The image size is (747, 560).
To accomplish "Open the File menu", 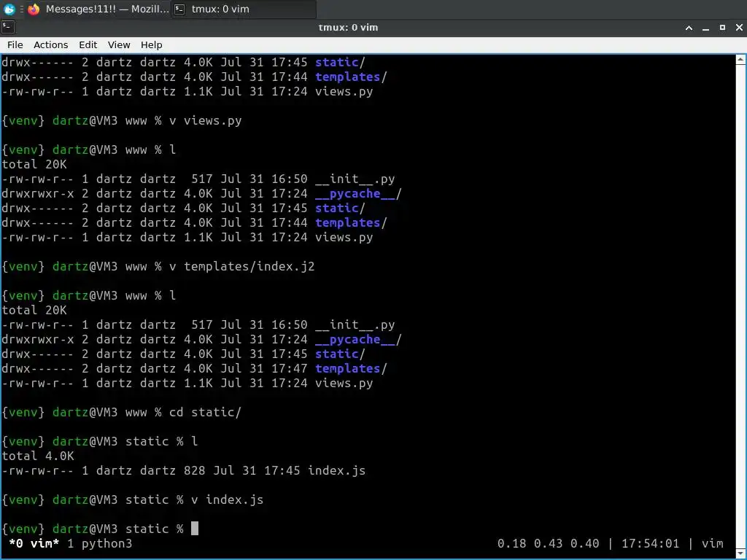I will [x=15, y=44].
